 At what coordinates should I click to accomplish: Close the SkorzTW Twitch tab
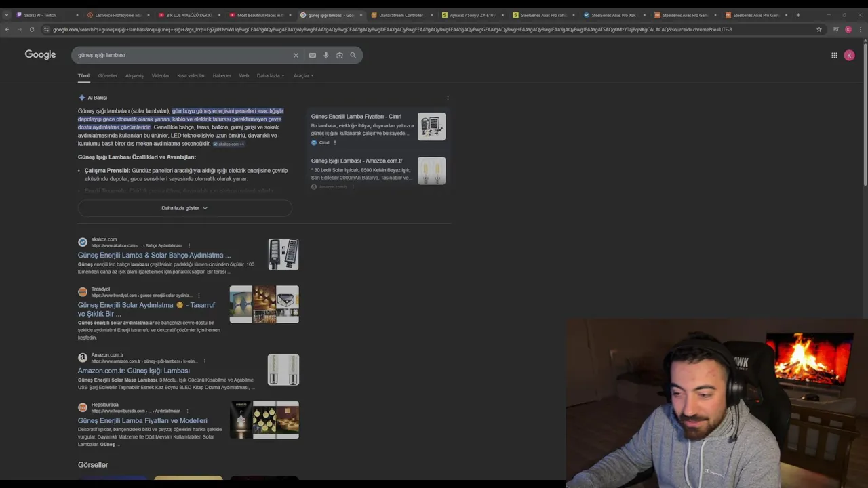pyautogui.click(x=77, y=15)
